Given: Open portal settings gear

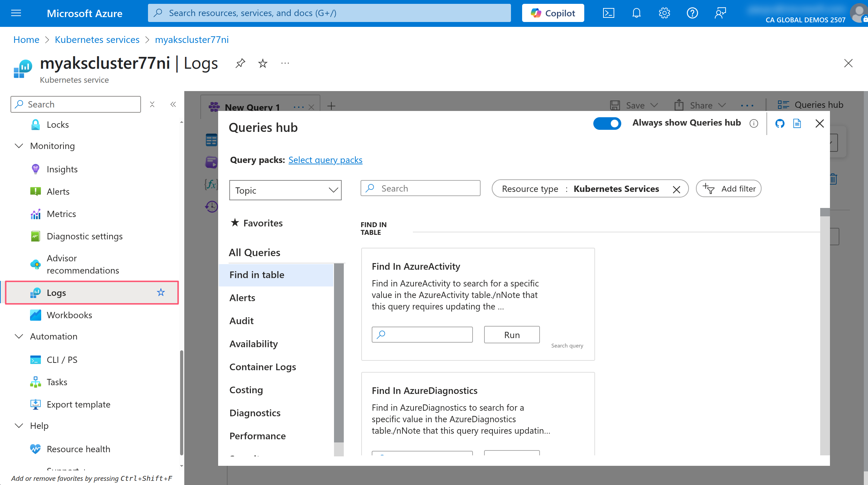Looking at the screenshot, I should pos(664,13).
